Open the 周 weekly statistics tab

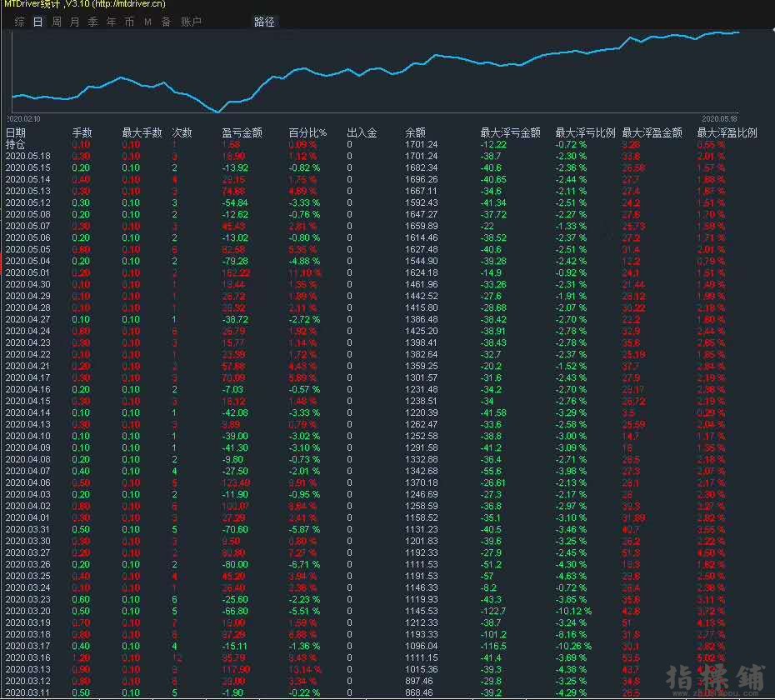pos(57,22)
